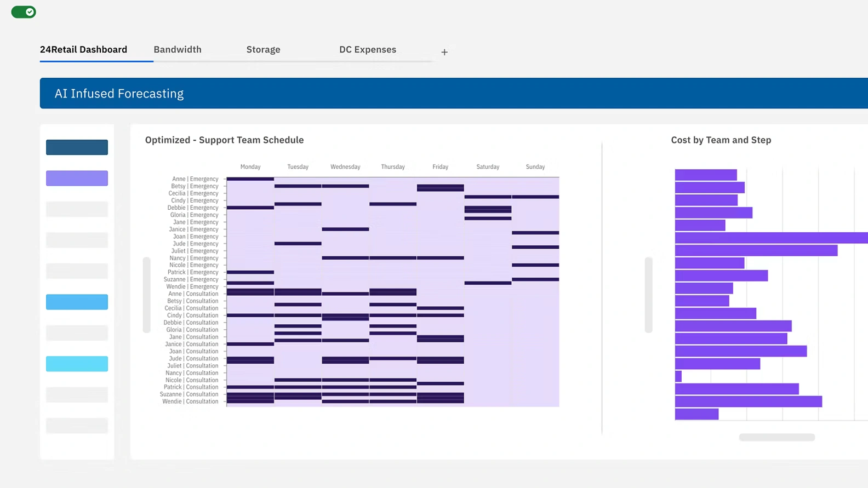The width and height of the screenshot is (868, 488).
Task: Click 'Optimized - Support Team Schedule' heading
Action: click(224, 140)
